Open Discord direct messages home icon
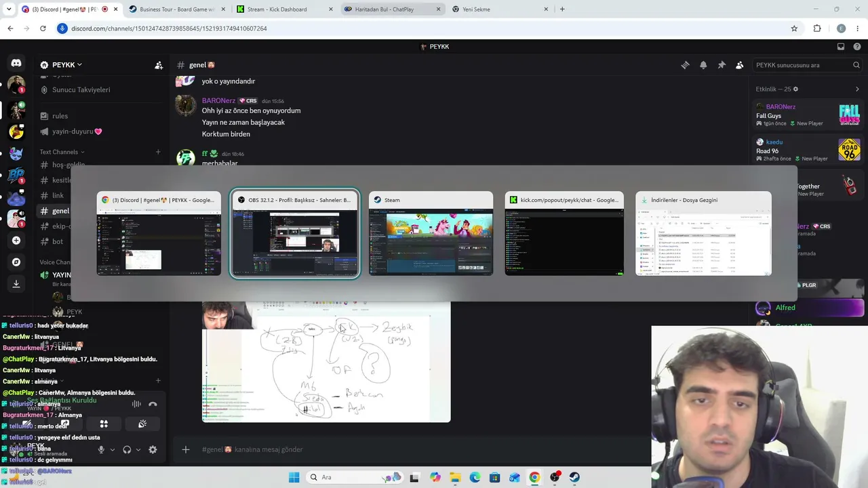 point(16,63)
